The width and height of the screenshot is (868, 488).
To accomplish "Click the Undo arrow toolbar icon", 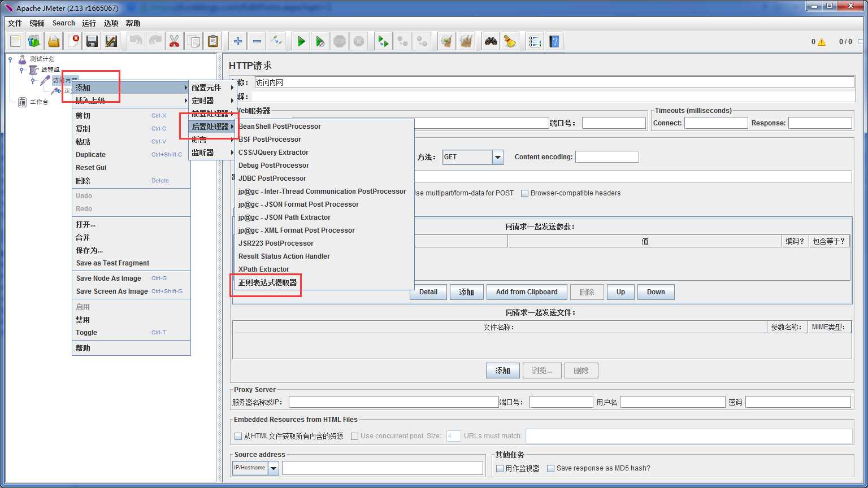I will [136, 41].
